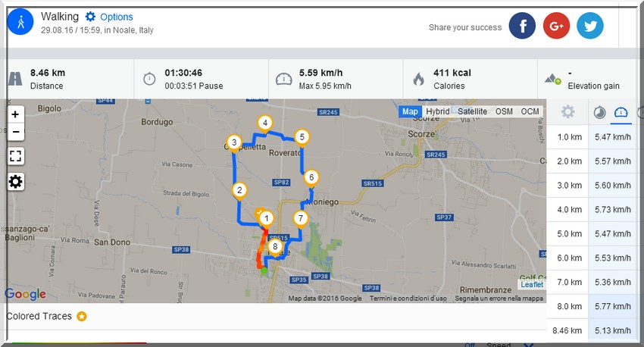644x347 pixels.
Task: Enter fullscreen map view
Action: 16,156
